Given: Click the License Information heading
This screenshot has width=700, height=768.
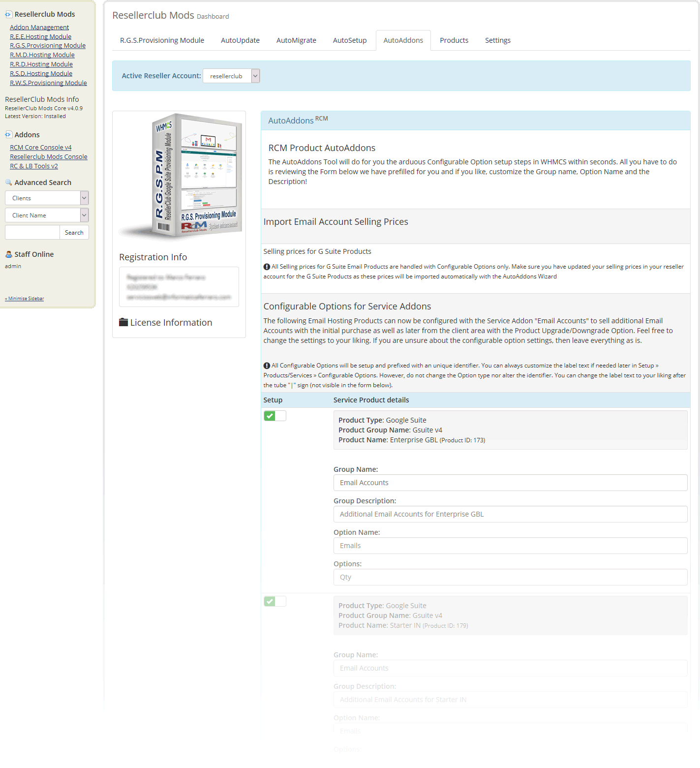Looking at the screenshot, I should (171, 322).
